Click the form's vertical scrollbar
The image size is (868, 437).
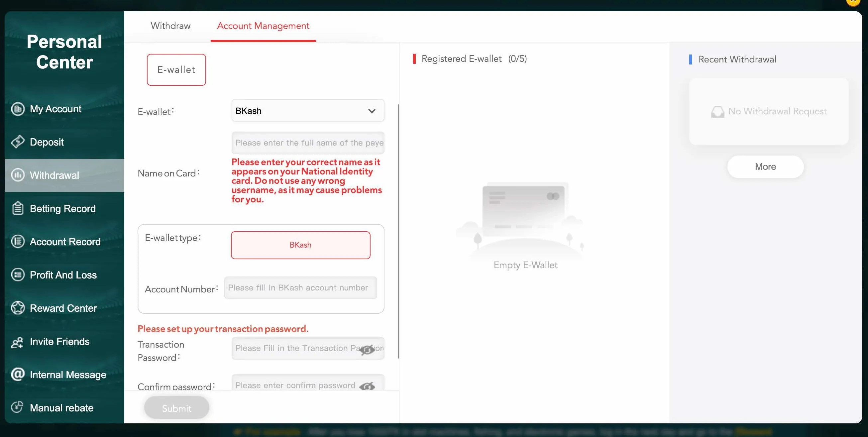pyautogui.click(x=398, y=231)
